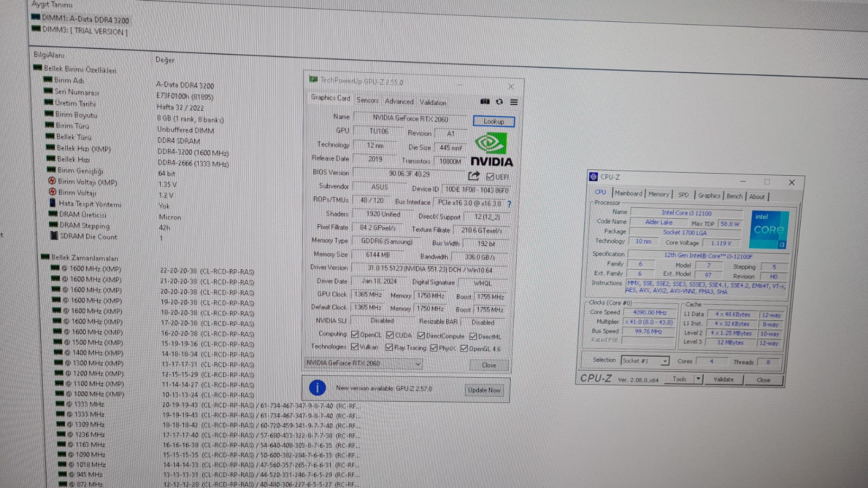Click the Update Now button
Viewport: 868px width, 488px height.
pos(484,390)
